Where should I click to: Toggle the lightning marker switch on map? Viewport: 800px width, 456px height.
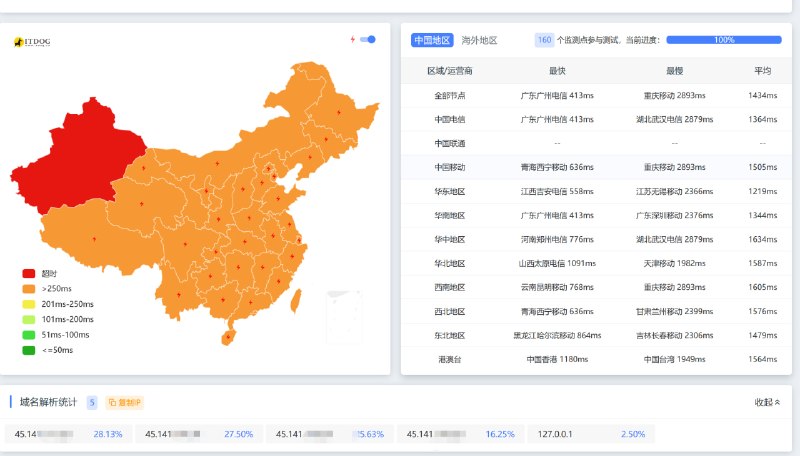[368, 39]
